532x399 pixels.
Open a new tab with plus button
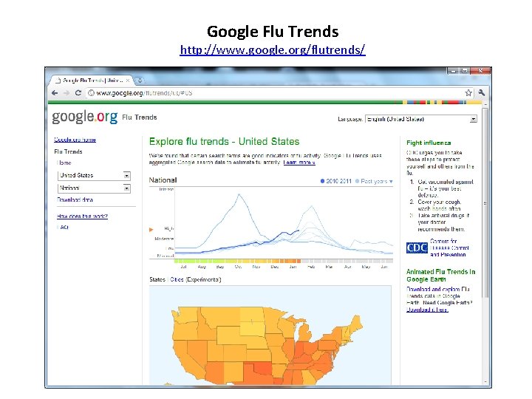point(140,81)
